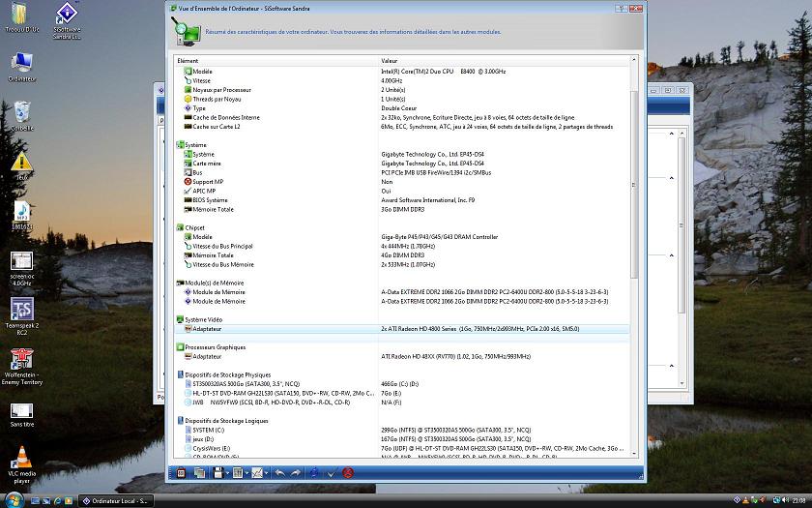The image size is (812, 508).
Task: Select the Module(s) de Mémoire heading row
Action: point(402,283)
